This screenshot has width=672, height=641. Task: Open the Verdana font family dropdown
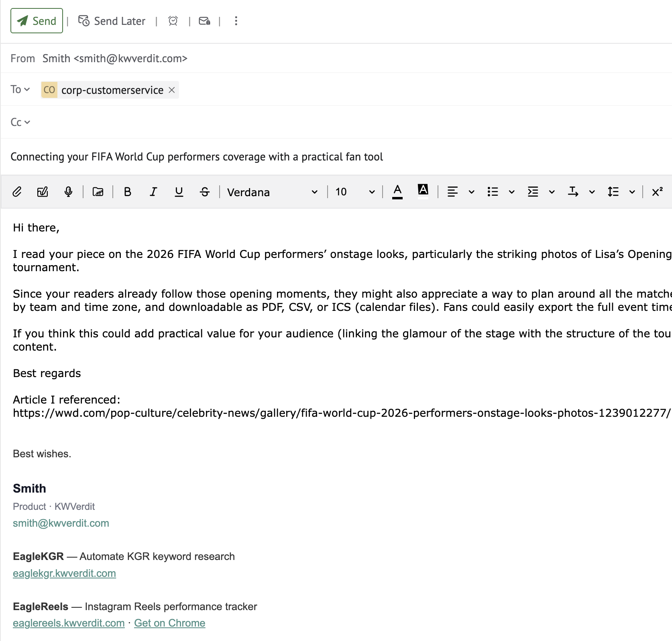272,192
